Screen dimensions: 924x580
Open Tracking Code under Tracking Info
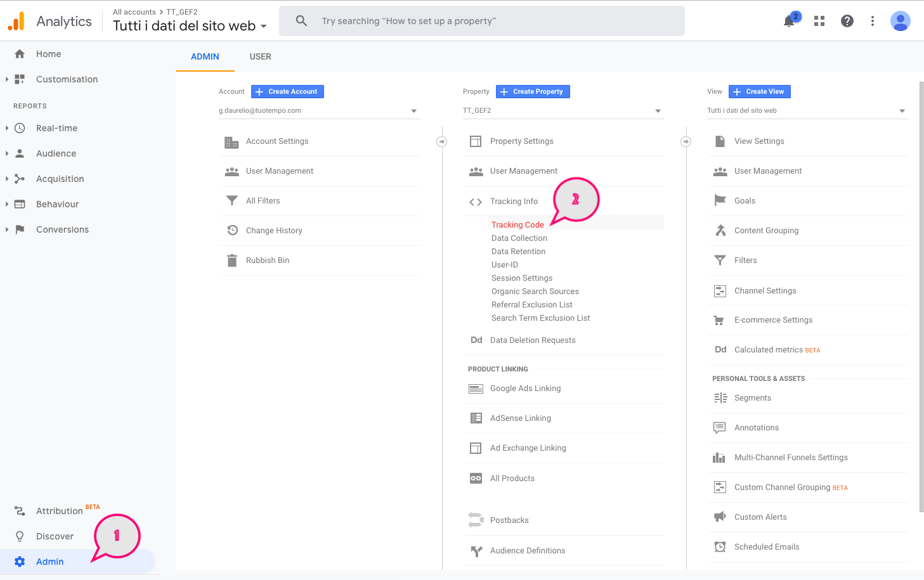[517, 225]
